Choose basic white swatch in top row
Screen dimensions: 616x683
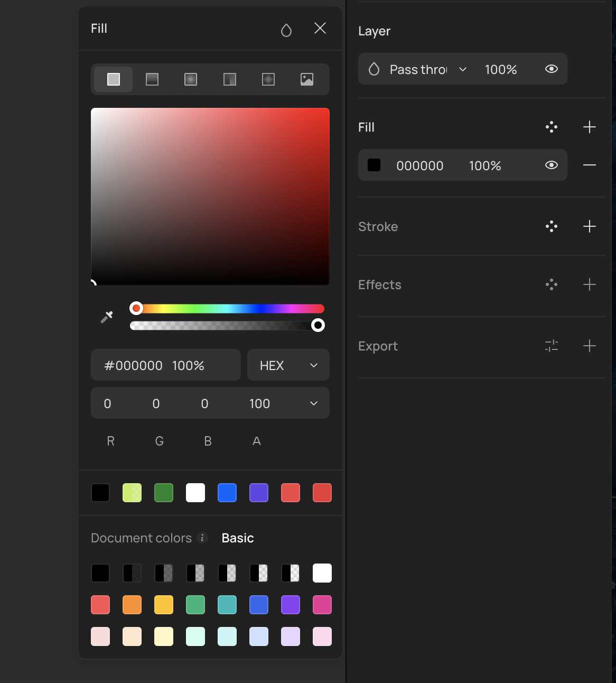[322, 573]
